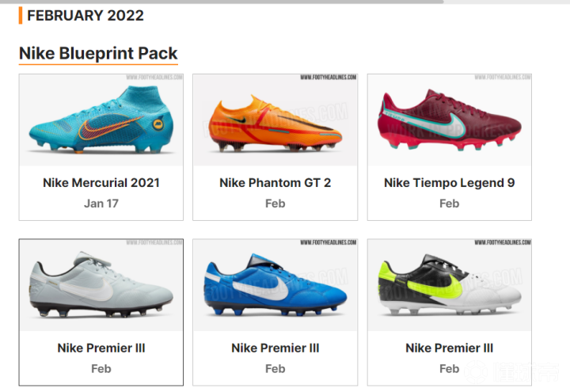Click Nike Premier III title under blue boot
The width and height of the screenshot is (570, 392).
(275, 348)
